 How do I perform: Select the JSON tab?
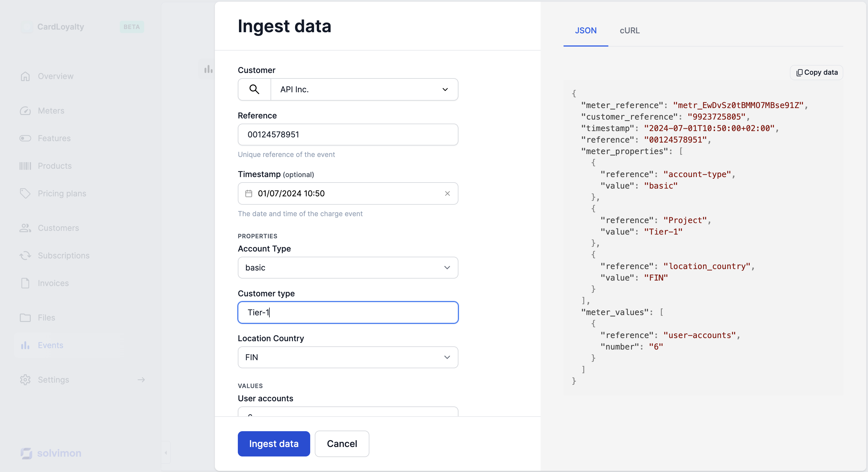point(586,31)
